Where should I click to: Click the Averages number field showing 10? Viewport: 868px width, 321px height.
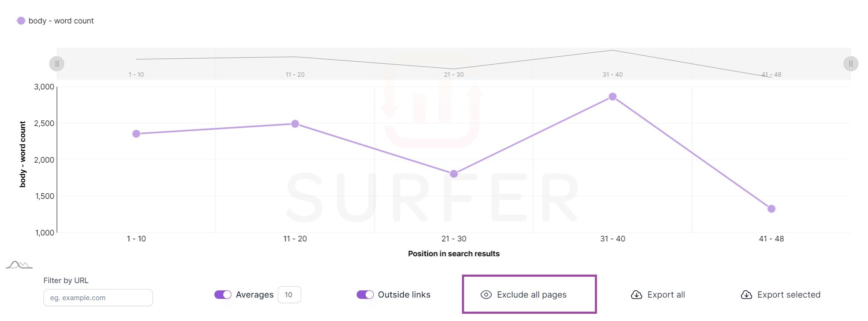point(289,295)
